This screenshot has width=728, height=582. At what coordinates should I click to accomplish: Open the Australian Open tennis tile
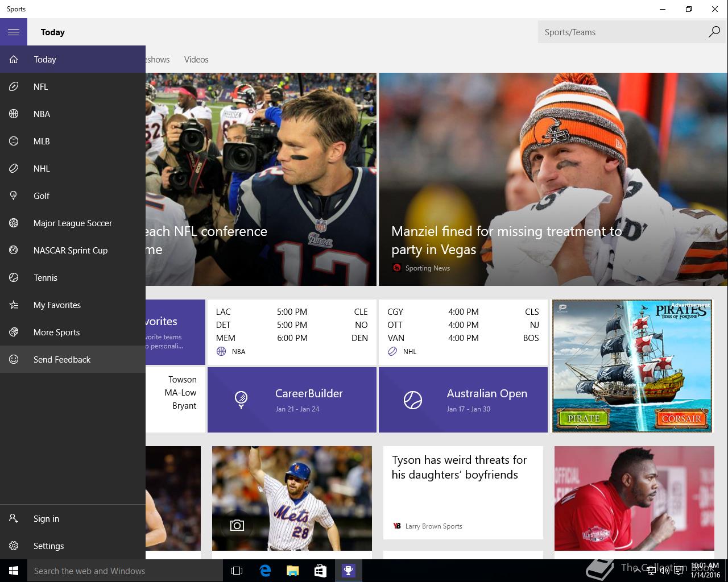click(x=463, y=400)
